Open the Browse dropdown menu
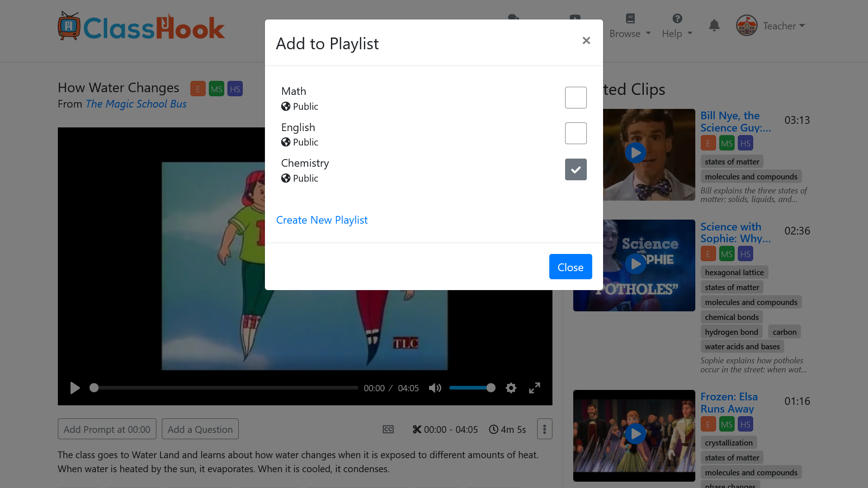The width and height of the screenshot is (868, 488). [630, 34]
